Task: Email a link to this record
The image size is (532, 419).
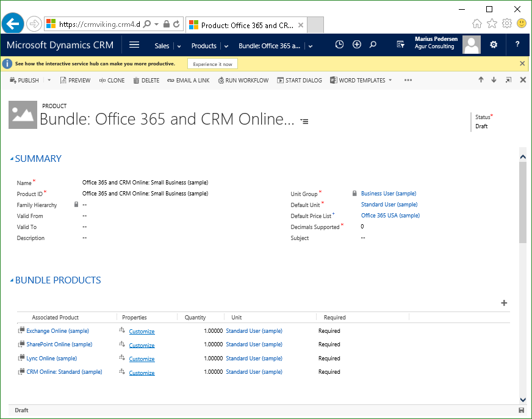Action: tap(189, 81)
